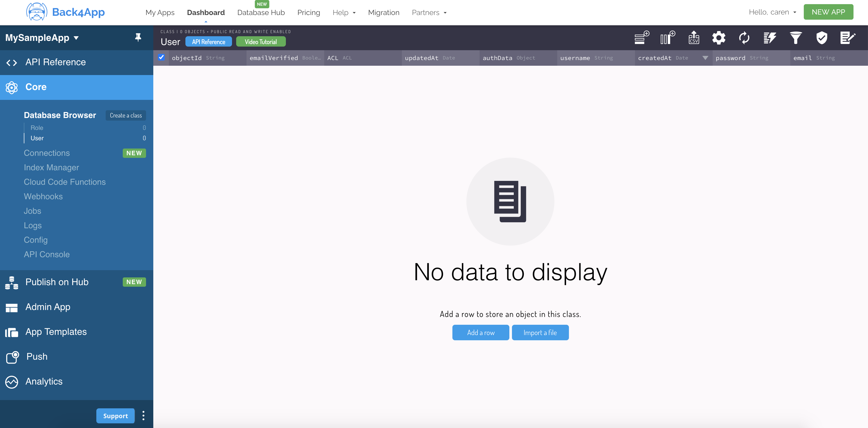This screenshot has width=868, height=428.
Task: Click the edit pencil icon in toolbar
Action: pos(847,38)
